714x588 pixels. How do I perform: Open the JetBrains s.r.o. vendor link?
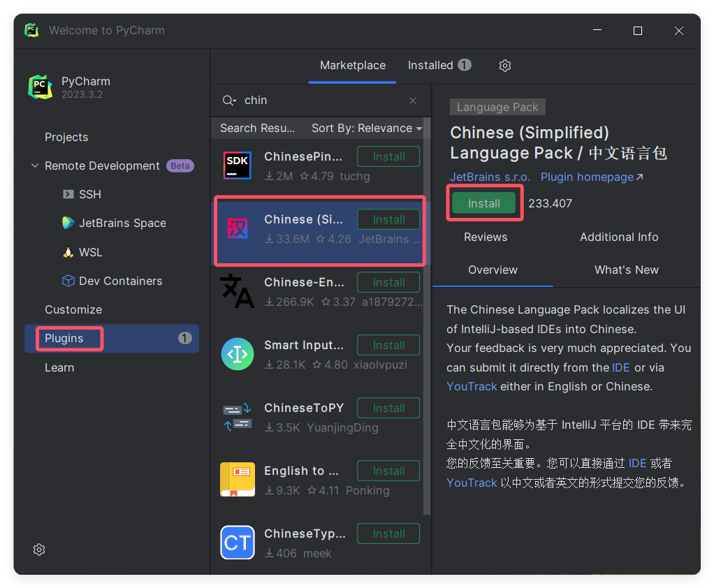[490, 177]
